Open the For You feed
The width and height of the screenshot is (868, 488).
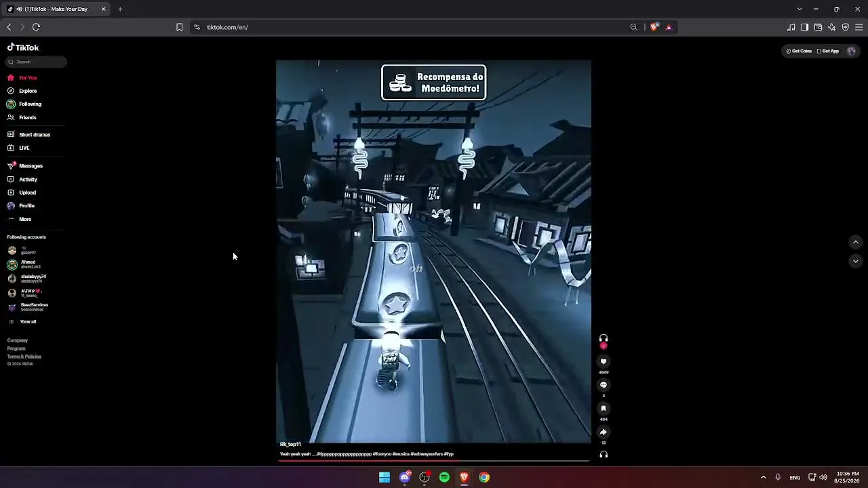coord(22,78)
